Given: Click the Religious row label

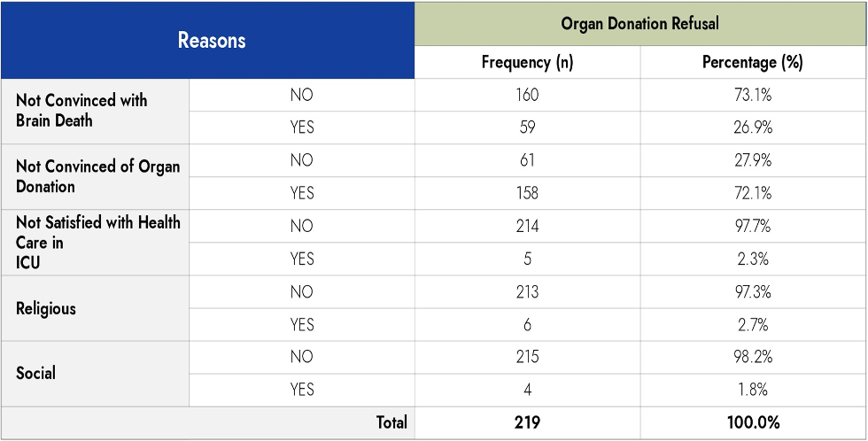Looking at the screenshot, I should pos(46,308).
